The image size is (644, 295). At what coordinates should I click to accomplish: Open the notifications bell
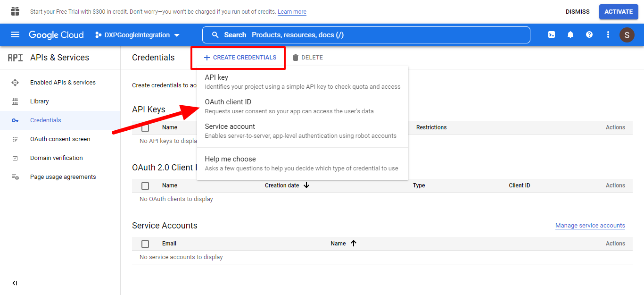[570, 35]
